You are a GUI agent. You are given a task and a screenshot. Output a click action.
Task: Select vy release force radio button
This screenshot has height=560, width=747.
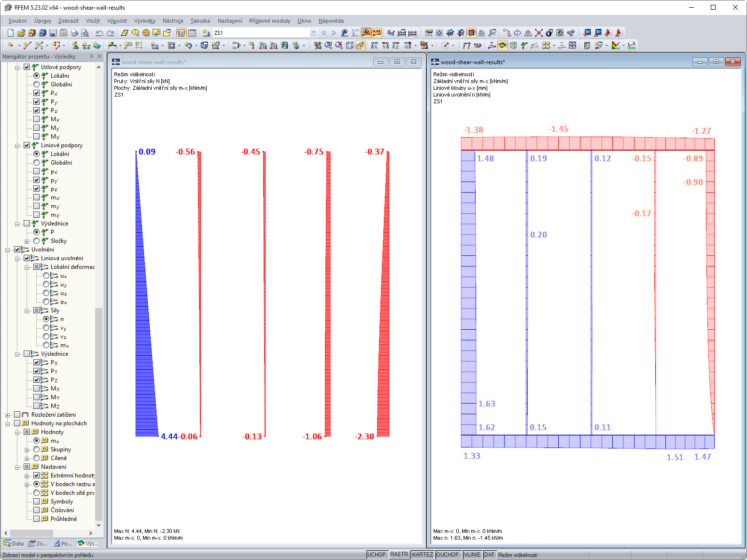tap(46, 328)
